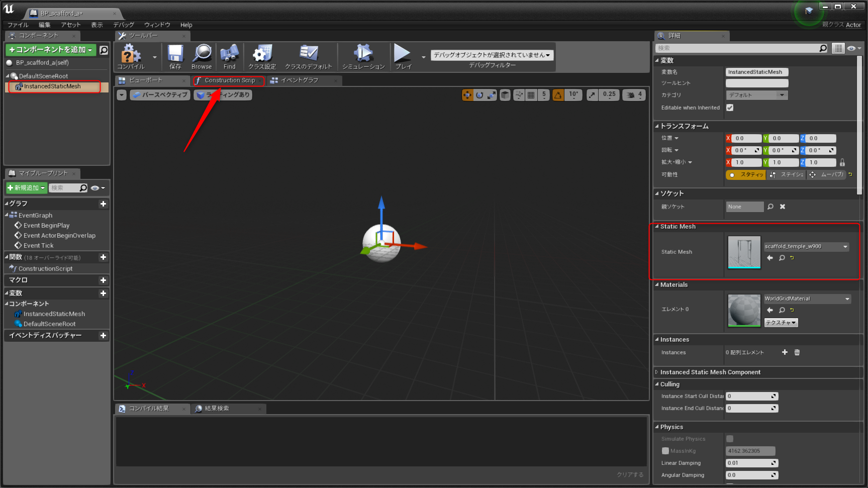
Task: Select ConstructionScript under 関数
Action: tap(45, 269)
